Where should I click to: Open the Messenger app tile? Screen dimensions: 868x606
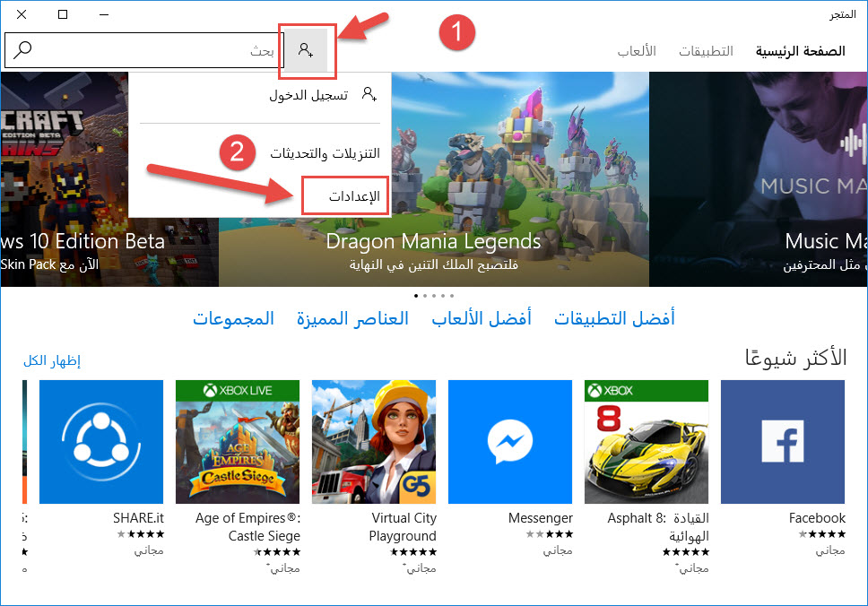(x=510, y=442)
